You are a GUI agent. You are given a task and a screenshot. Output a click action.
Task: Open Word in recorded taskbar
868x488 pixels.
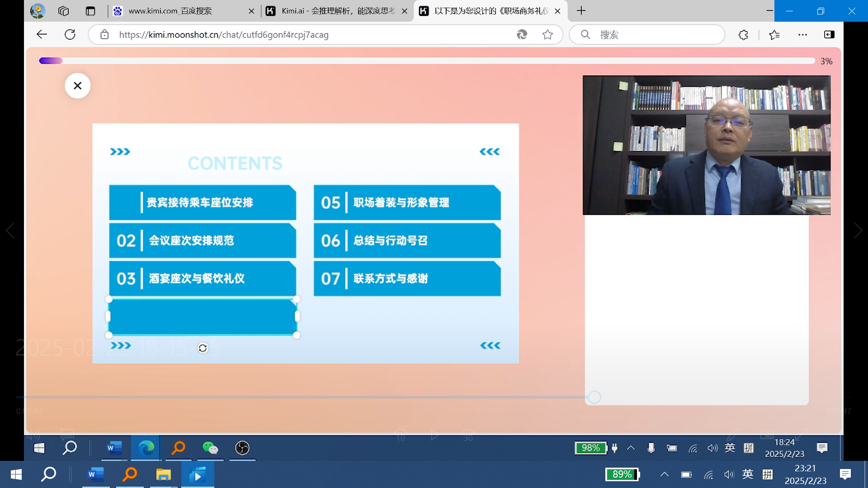pyautogui.click(x=114, y=448)
